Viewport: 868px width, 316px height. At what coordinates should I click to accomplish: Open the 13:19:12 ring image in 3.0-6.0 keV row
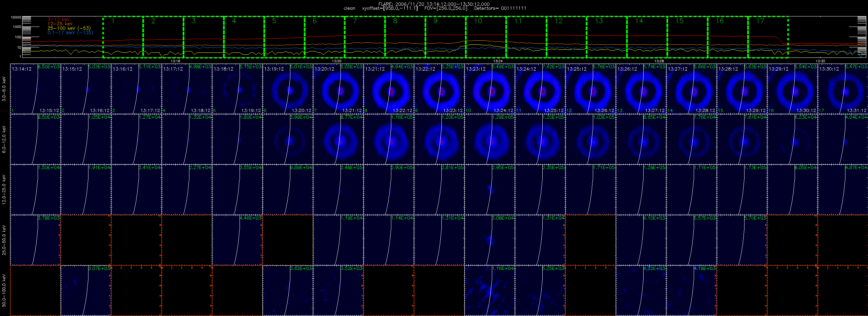click(x=288, y=89)
